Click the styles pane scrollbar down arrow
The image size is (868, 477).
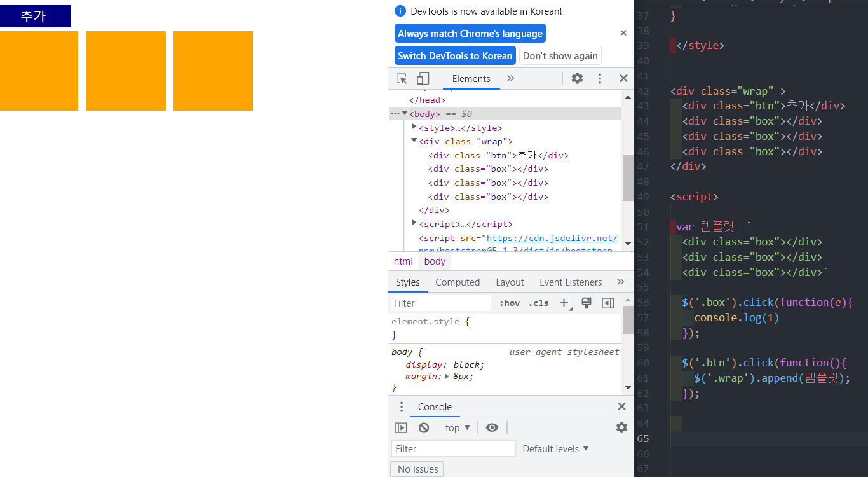(628, 387)
